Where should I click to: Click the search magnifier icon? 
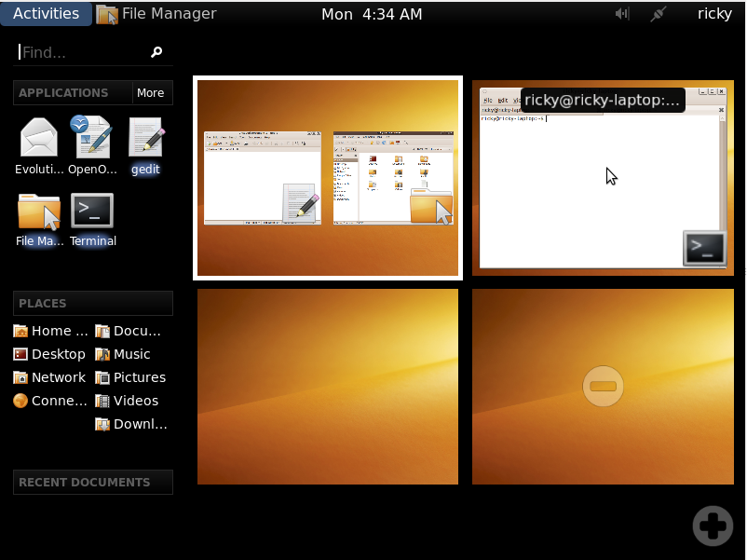click(156, 53)
